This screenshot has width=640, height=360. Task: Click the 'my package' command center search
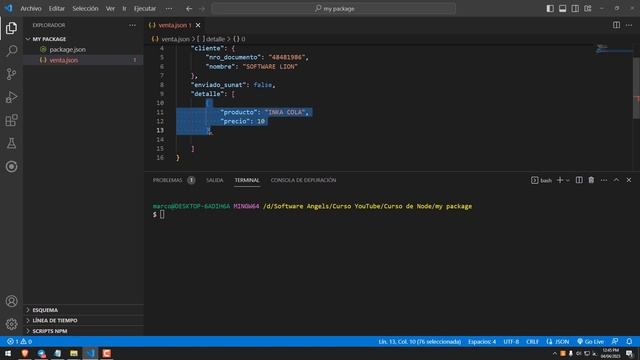click(334, 9)
